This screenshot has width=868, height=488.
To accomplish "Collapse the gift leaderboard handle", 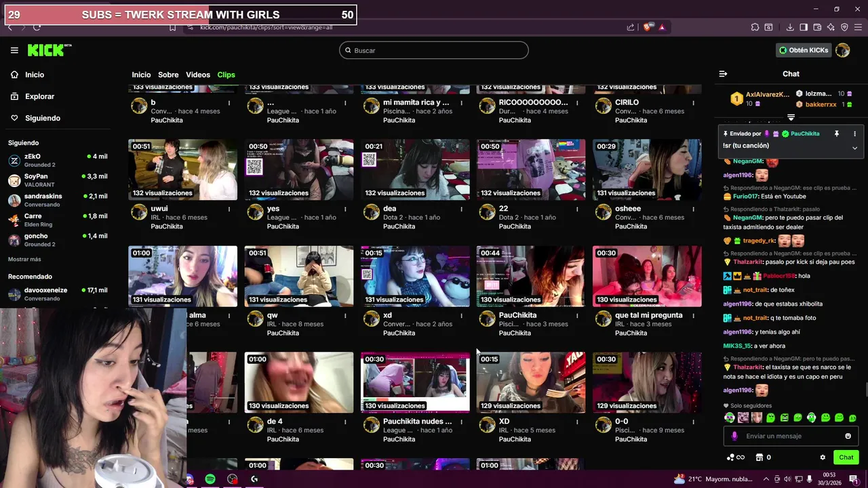I will [x=791, y=117].
